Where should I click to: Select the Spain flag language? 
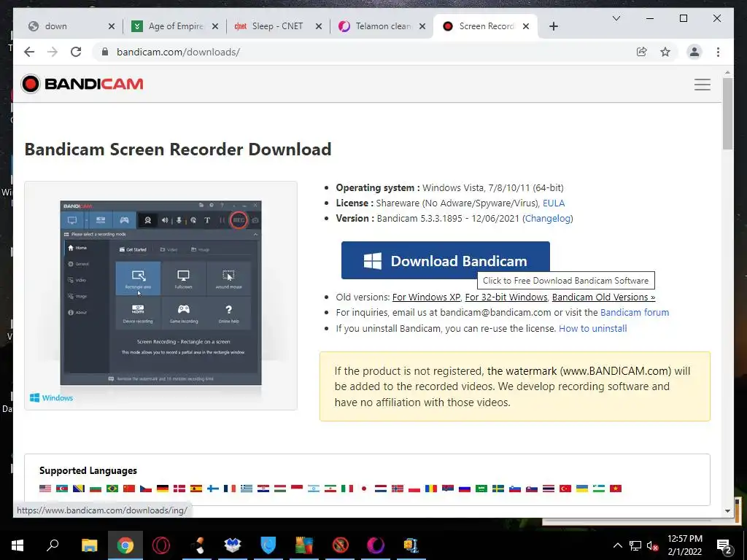click(196, 489)
